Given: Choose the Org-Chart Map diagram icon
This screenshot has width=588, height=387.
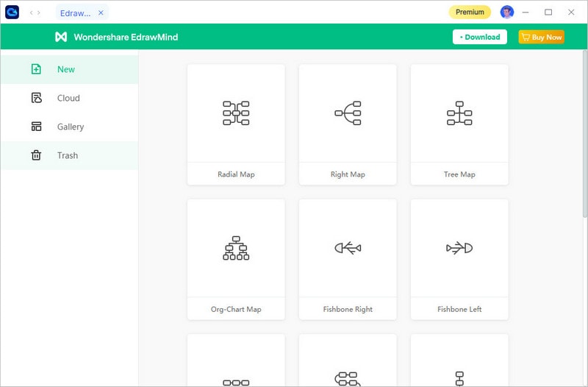Looking at the screenshot, I should point(236,248).
